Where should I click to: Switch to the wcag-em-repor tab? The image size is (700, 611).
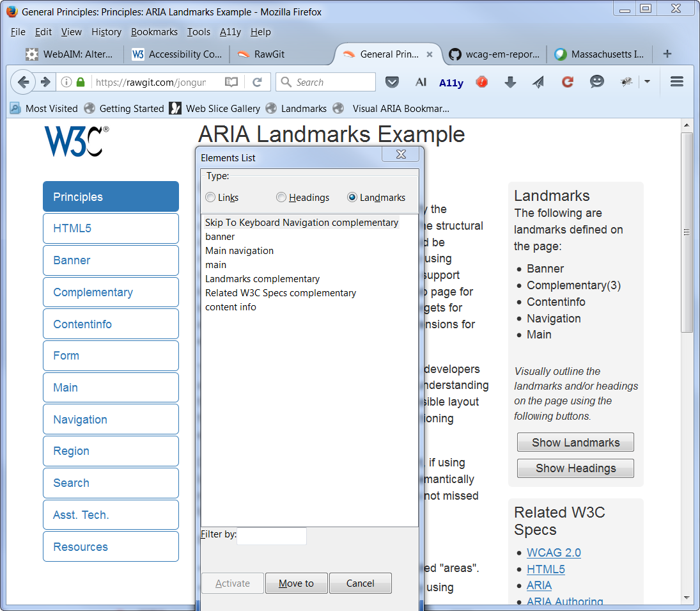[495, 54]
